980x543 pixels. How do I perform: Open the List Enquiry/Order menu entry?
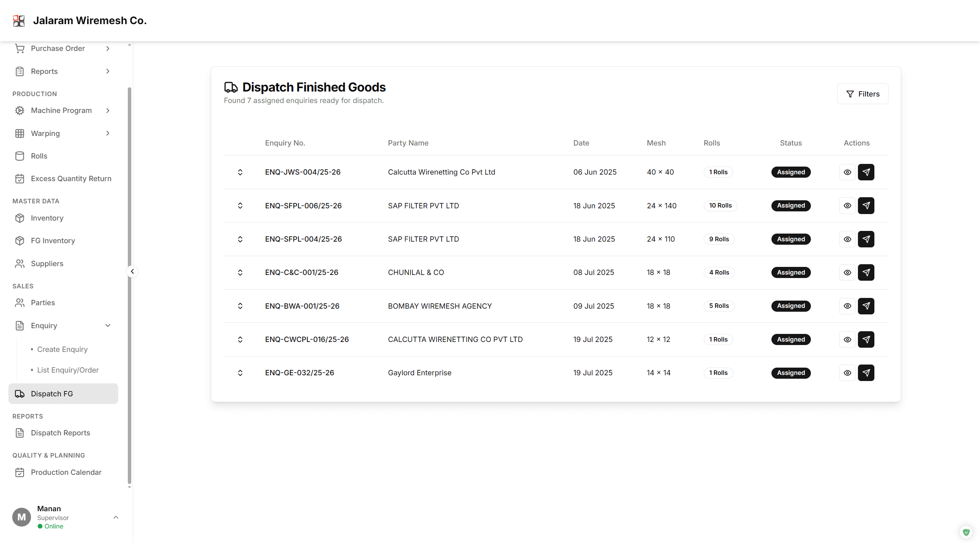coord(68,370)
